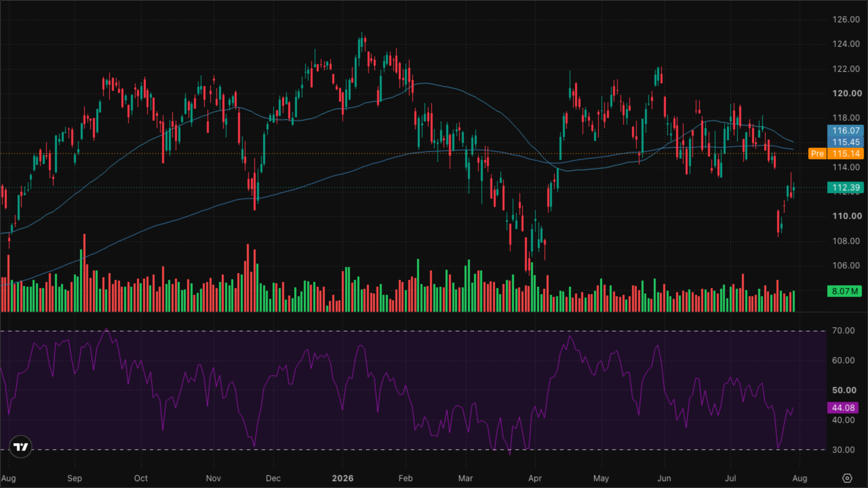Select the 116.07 moving average label

point(846,130)
